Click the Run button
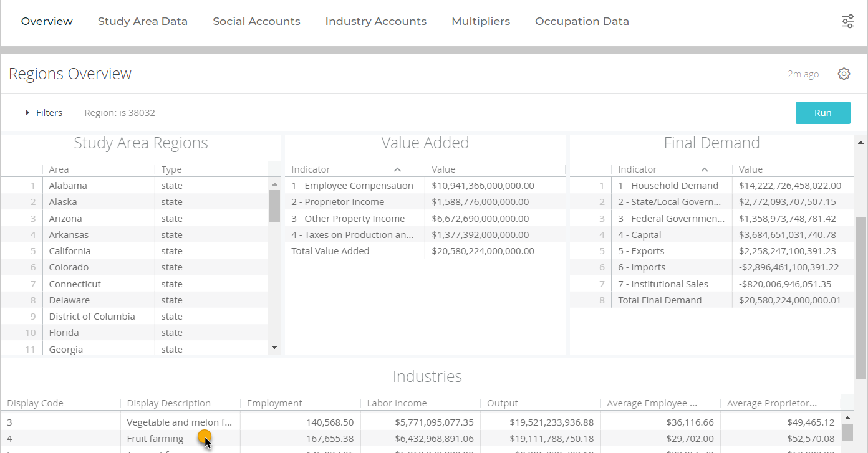 (x=822, y=113)
